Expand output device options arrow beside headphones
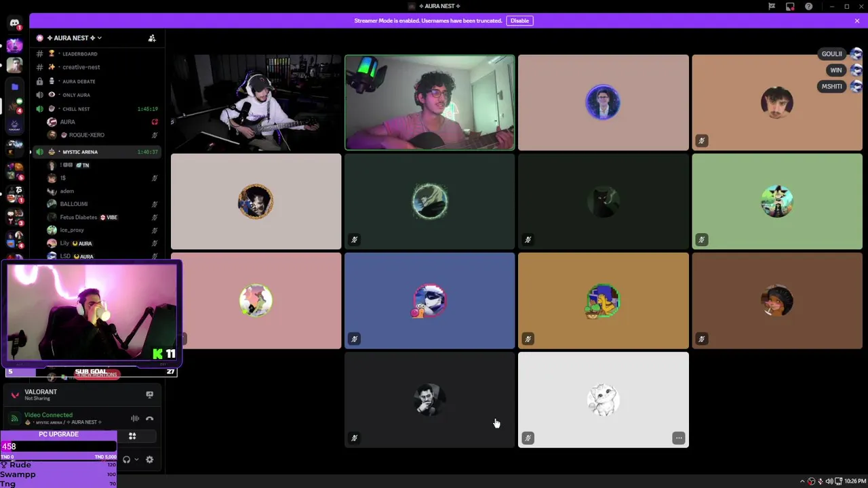The image size is (868, 488). coord(136,460)
